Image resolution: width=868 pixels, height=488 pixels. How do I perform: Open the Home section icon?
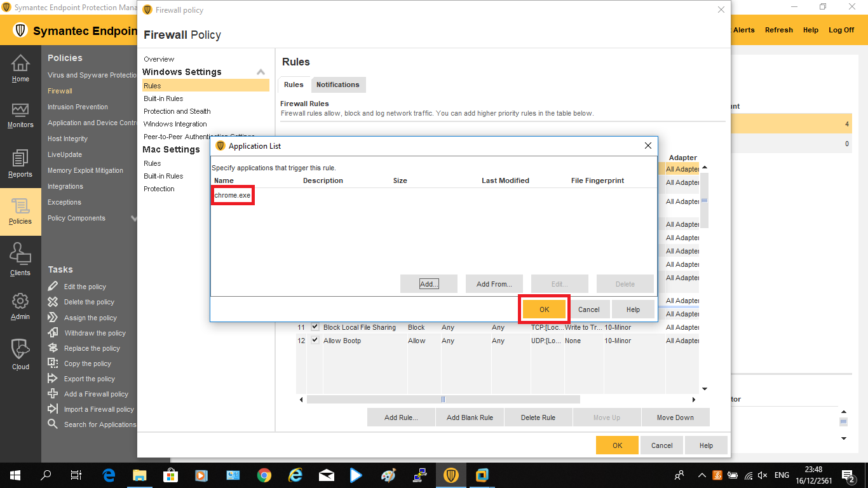(x=20, y=64)
